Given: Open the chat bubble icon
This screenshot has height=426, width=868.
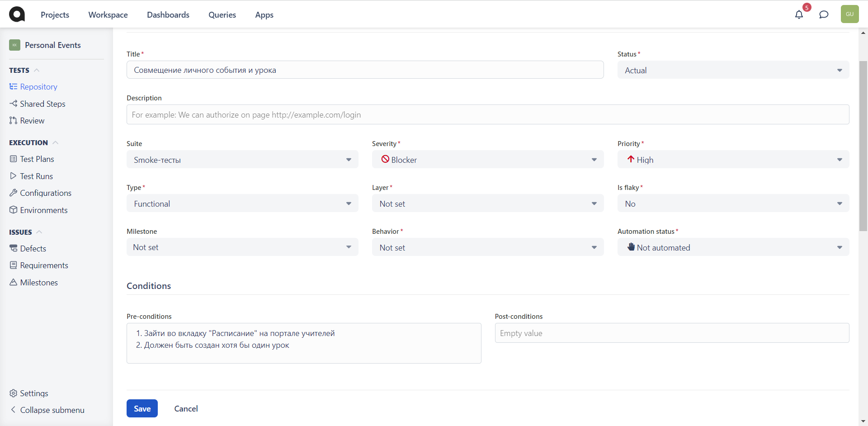Looking at the screenshot, I should [x=824, y=14].
